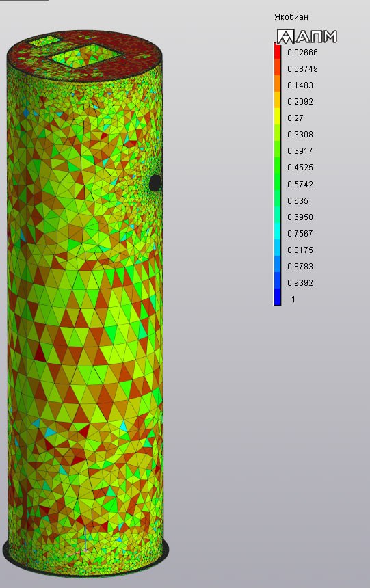Image resolution: width=370 pixels, height=588 pixels.
Task: Select the small rectangular cutout on top face
Action: pyautogui.click(x=45, y=41)
